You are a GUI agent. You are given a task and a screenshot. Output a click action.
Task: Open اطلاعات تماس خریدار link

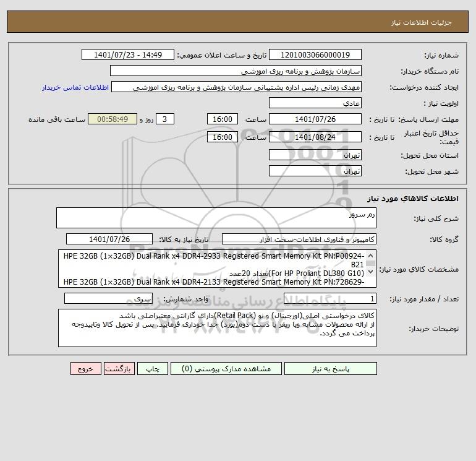75,87
